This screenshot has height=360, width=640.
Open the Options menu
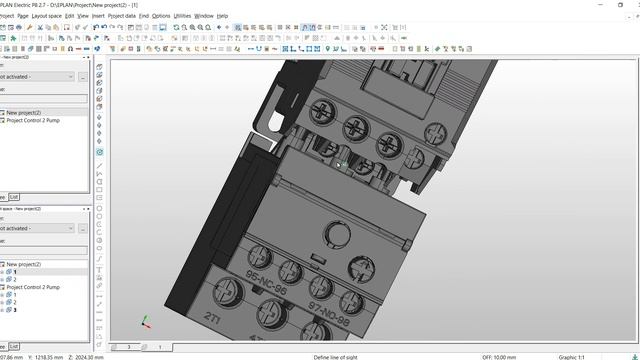pos(161,16)
